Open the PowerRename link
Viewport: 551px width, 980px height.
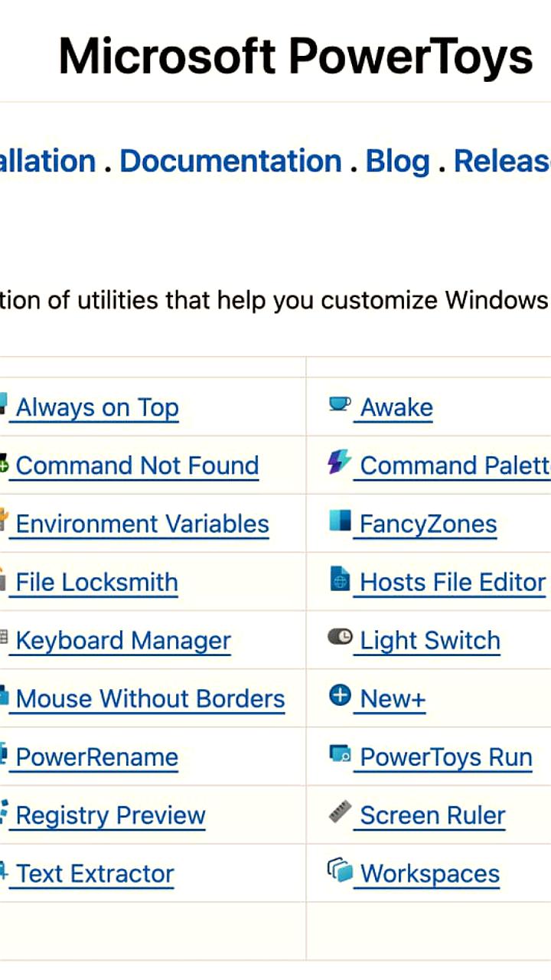coord(96,757)
